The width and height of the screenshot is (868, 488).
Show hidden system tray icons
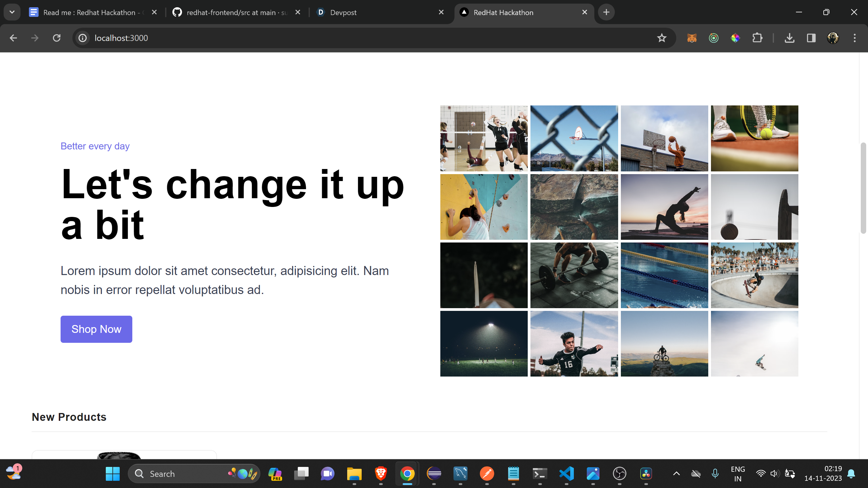point(676,474)
